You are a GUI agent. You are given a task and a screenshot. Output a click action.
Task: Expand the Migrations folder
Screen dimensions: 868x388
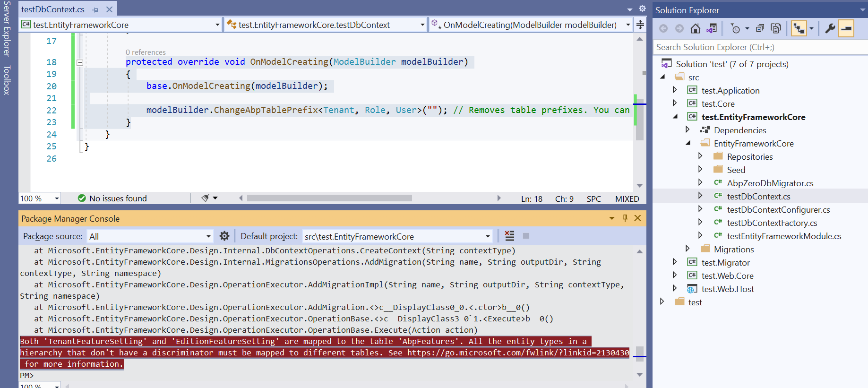coord(688,249)
